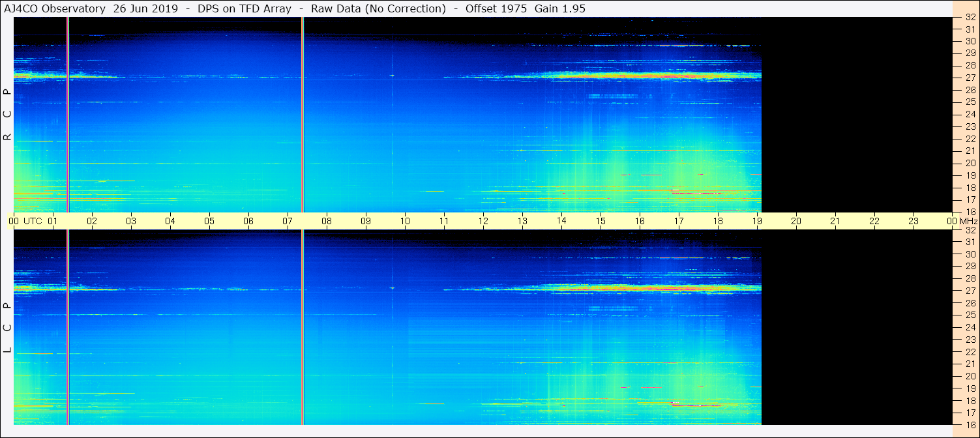This screenshot has width=980, height=438.
Task: Select the 20 hour time marker
Action: pyautogui.click(x=796, y=221)
